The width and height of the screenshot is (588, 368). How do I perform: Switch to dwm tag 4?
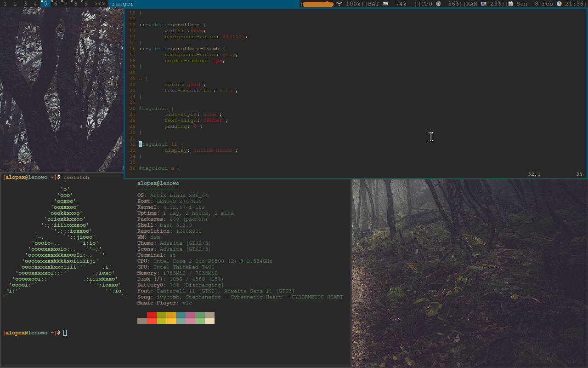tap(35, 4)
